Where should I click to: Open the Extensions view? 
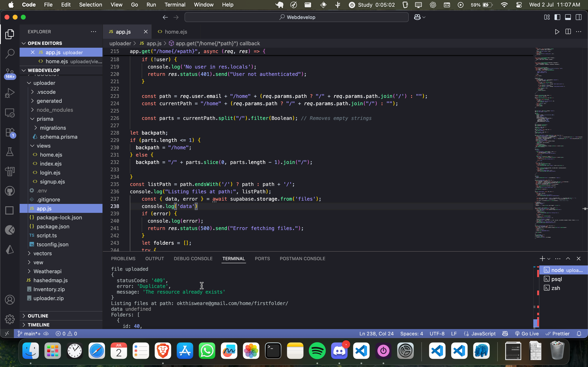[10, 133]
